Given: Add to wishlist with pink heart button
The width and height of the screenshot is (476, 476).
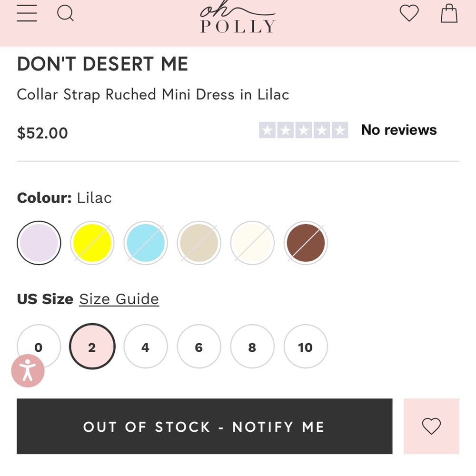Looking at the screenshot, I should [431, 426].
